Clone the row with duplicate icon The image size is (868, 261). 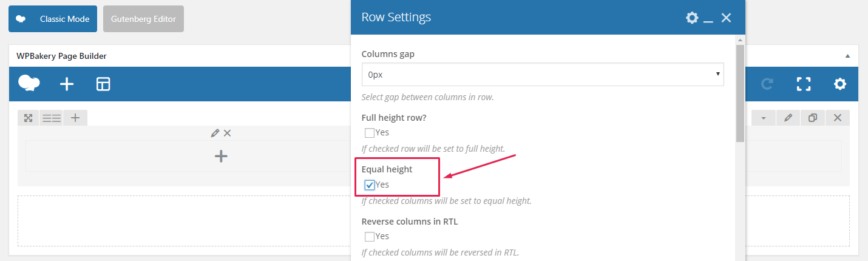(813, 118)
